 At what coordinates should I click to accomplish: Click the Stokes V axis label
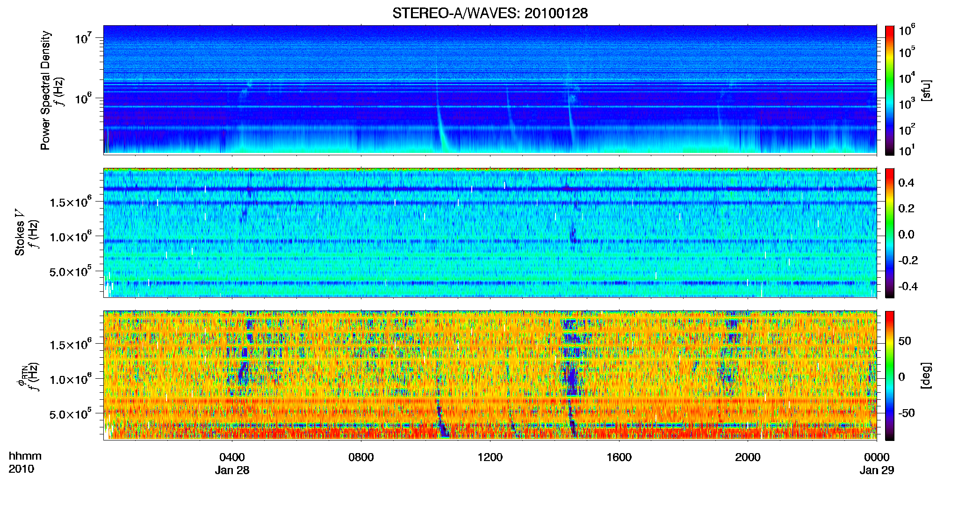tap(20, 232)
